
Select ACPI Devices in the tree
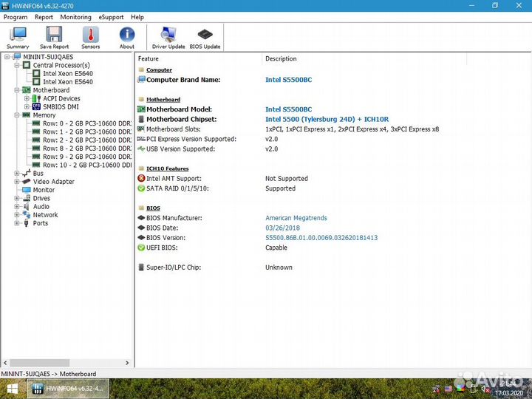point(61,98)
